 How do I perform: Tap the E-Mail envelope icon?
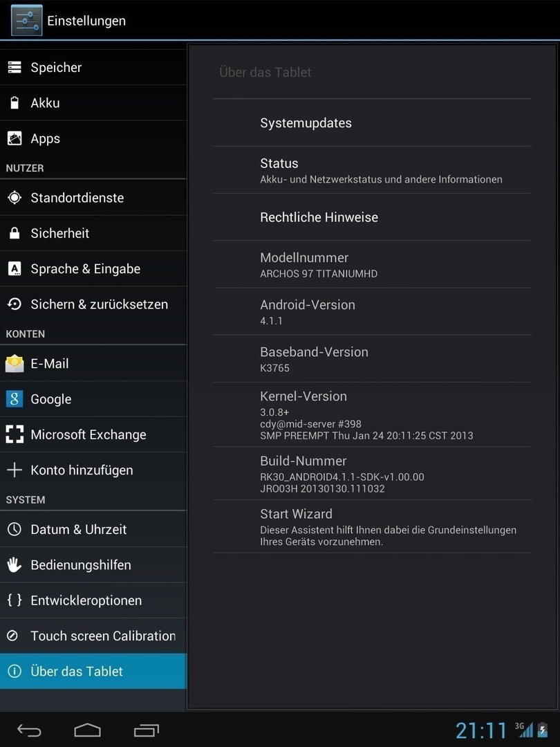(x=15, y=363)
